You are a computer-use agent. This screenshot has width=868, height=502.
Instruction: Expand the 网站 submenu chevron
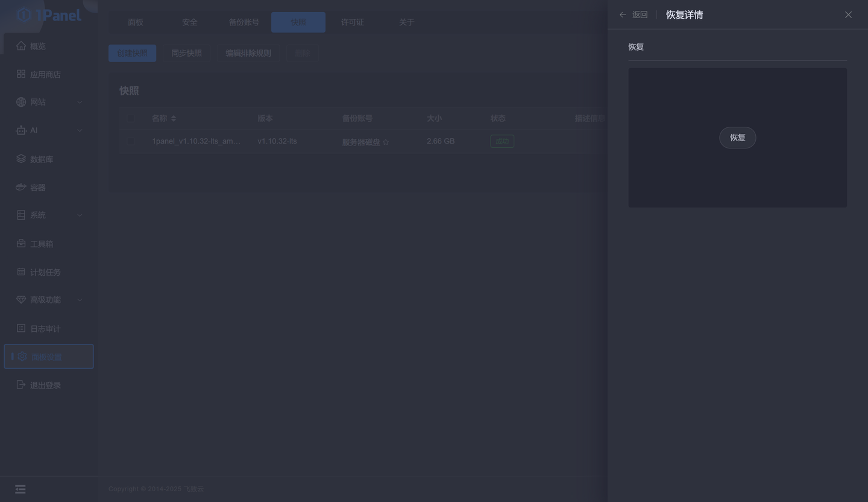point(80,103)
